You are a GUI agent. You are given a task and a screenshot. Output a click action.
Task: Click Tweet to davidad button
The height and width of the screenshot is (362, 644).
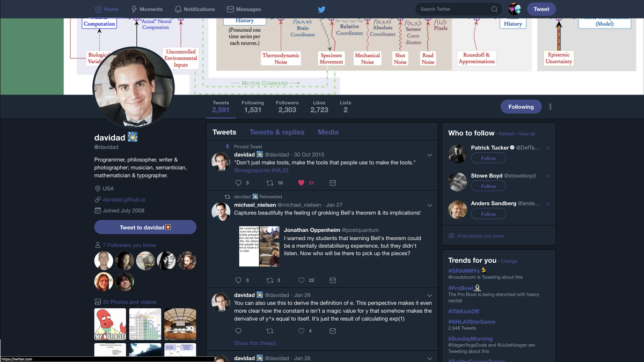(145, 227)
